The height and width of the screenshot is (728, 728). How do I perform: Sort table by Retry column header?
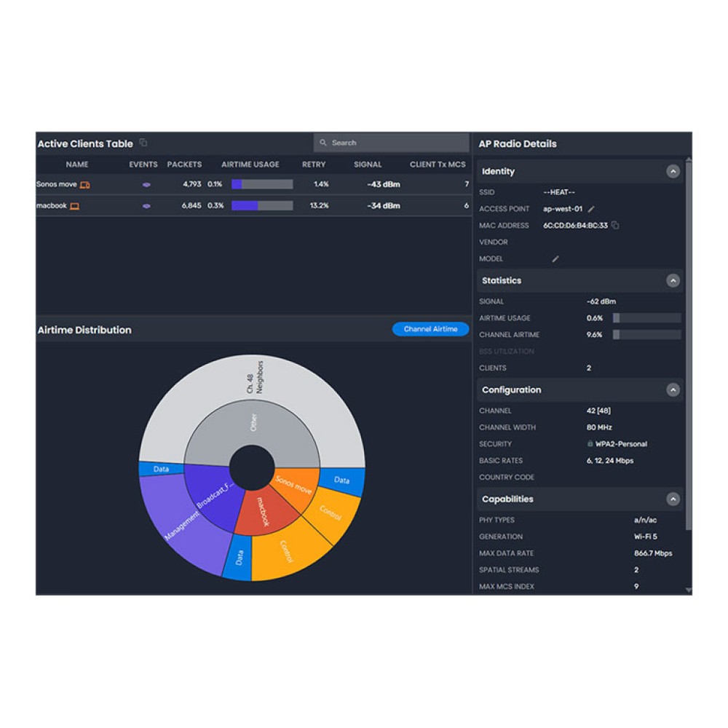tap(314, 165)
